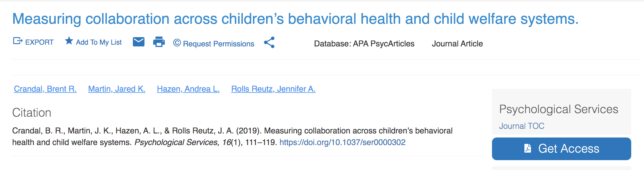View author Crandal, Brent R.
The height and width of the screenshot is (170, 644).
[x=45, y=89]
